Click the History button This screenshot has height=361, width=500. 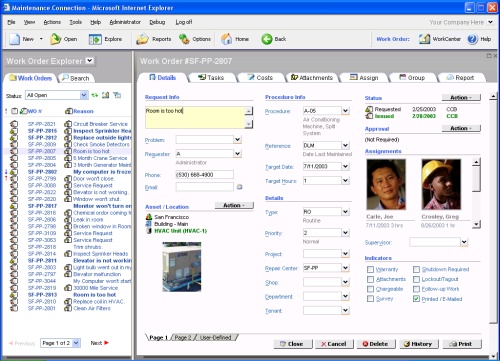(419, 344)
